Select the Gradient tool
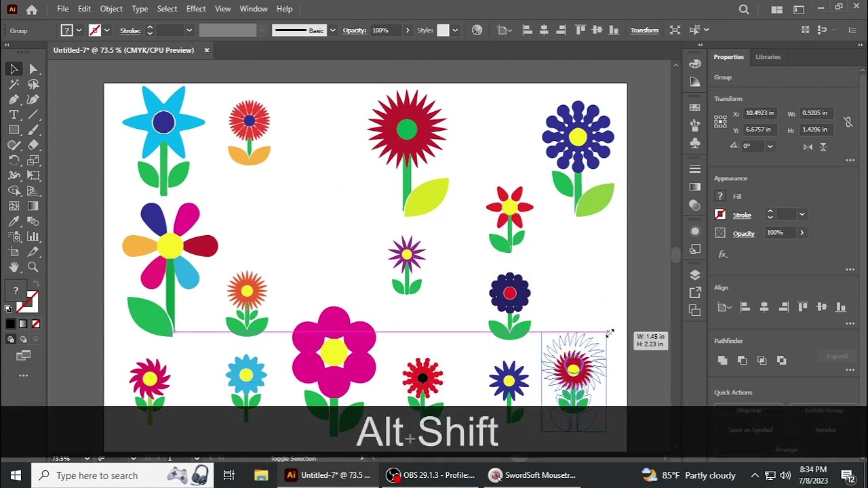The width and height of the screenshot is (868, 488). pyautogui.click(x=33, y=206)
